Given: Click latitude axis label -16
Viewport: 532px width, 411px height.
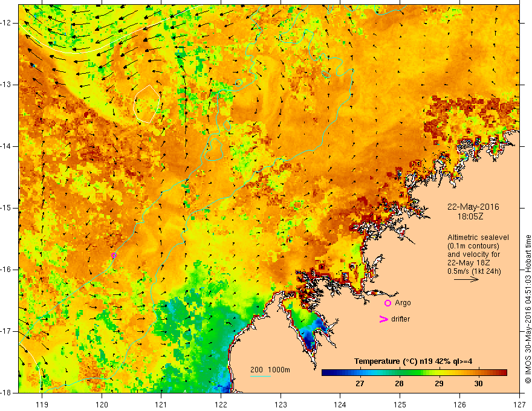Looking at the screenshot, I should point(7,270).
